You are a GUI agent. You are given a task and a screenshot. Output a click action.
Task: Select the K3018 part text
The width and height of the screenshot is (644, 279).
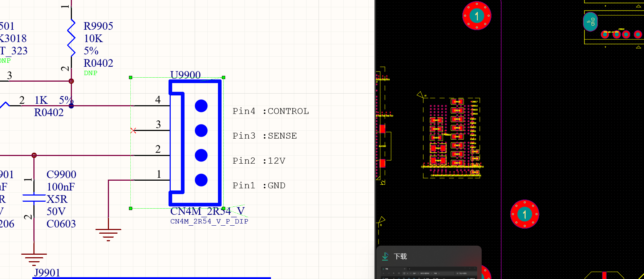pos(13,38)
